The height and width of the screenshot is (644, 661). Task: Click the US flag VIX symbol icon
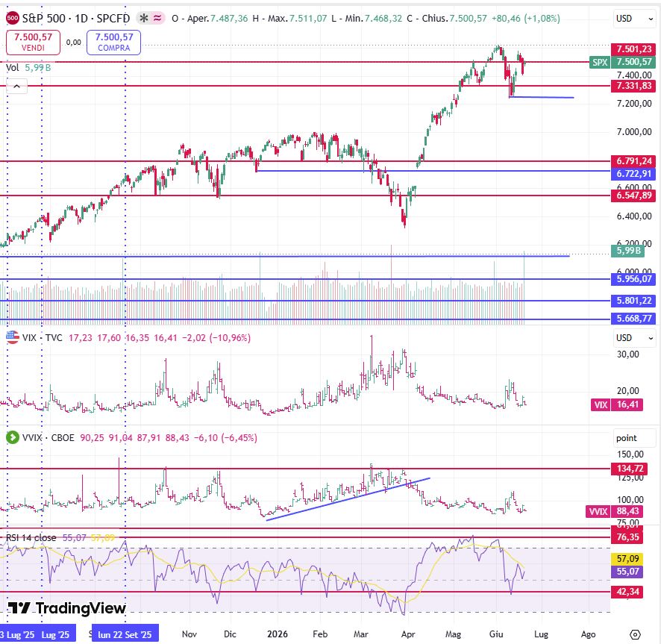coord(13,337)
